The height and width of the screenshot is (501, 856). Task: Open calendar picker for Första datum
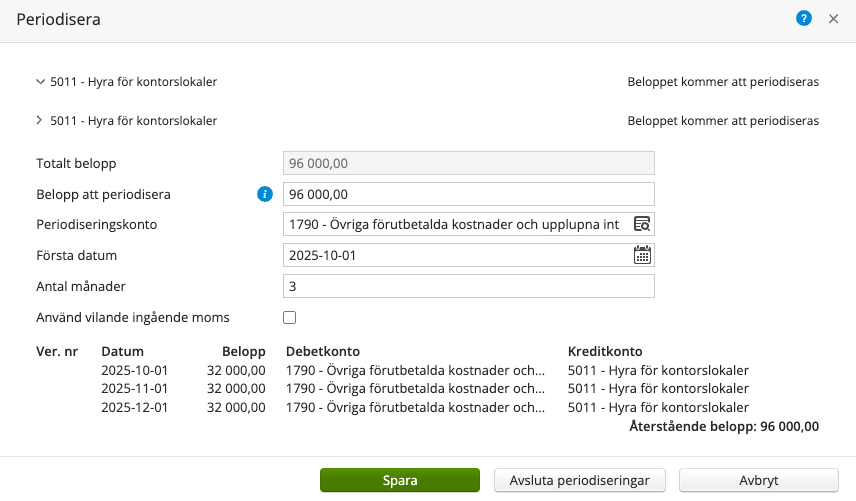point(642,255)
